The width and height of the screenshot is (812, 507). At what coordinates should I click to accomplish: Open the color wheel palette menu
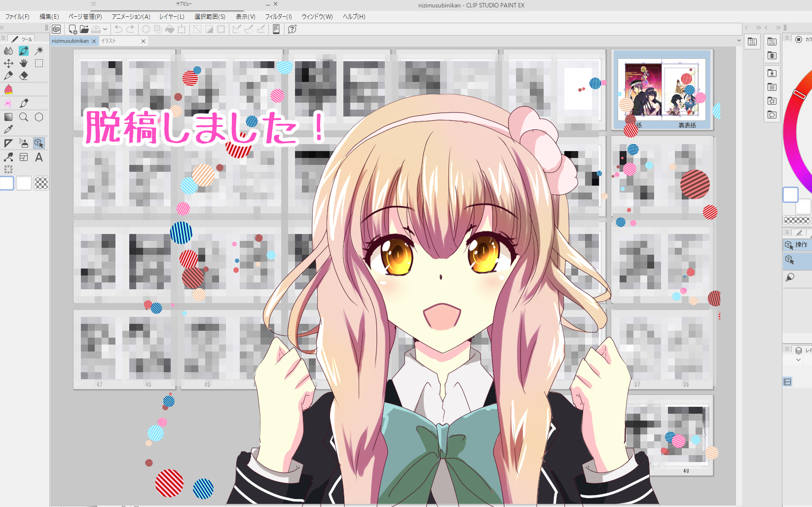point(787,38)
